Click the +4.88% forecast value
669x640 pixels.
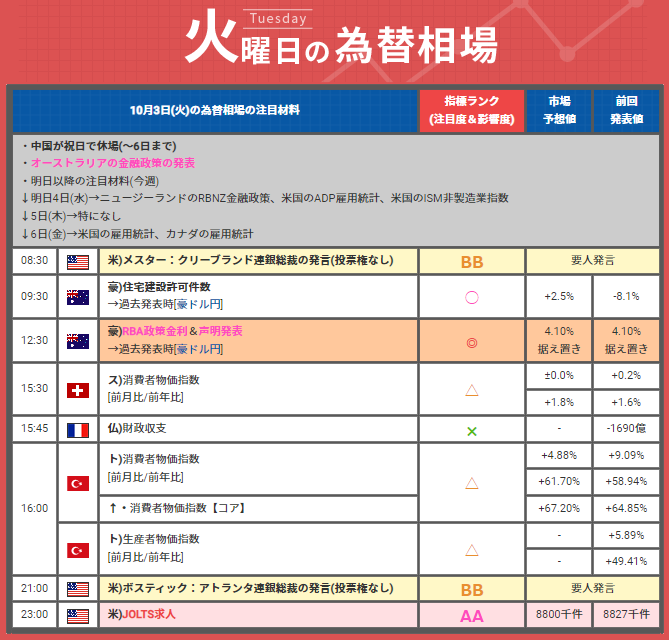click(x=559, y=456)
